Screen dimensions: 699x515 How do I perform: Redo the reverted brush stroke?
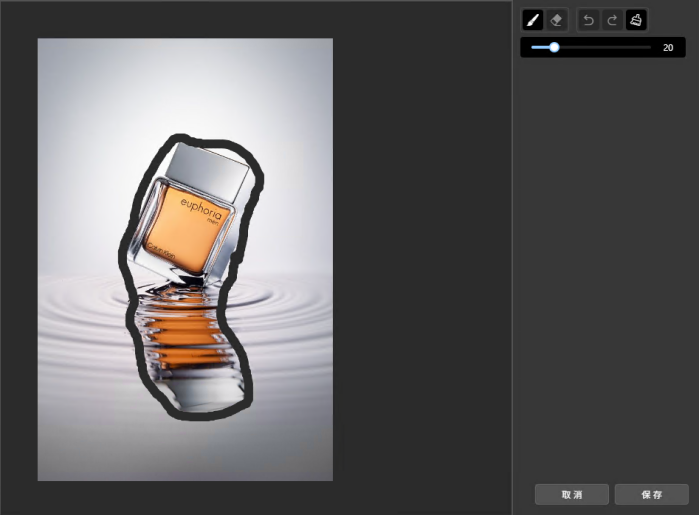(x=612, y=20)
